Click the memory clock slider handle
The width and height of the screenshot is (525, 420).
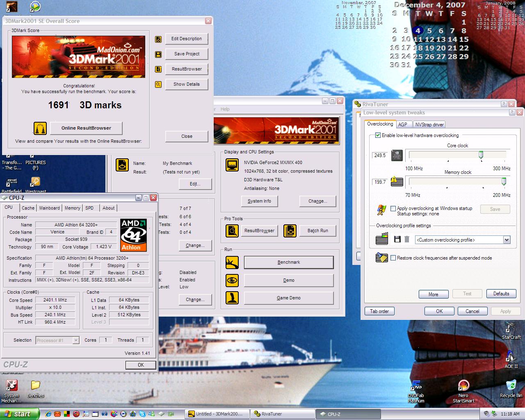(x=504, y=181)
